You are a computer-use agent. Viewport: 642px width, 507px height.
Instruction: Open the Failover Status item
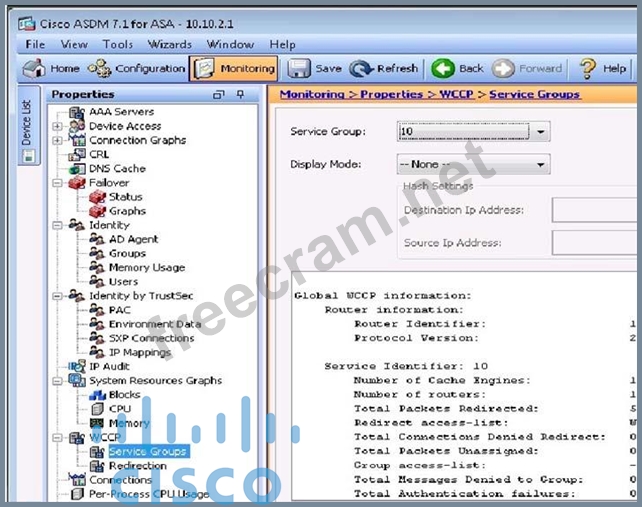(125, 197)
